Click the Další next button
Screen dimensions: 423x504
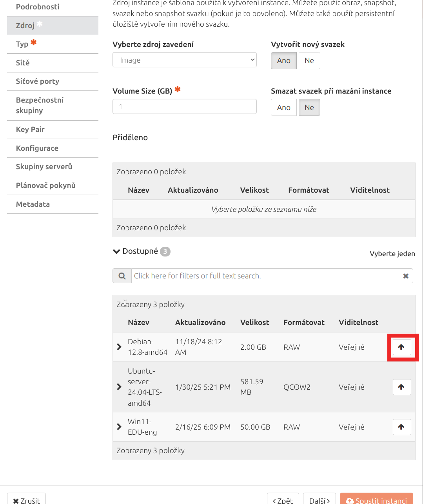point(320,500)
